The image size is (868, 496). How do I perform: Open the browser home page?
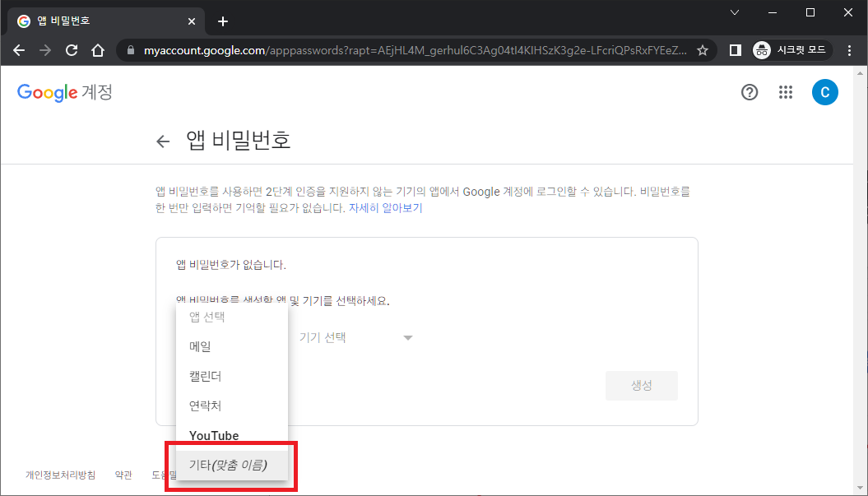(x=98, y=50)
